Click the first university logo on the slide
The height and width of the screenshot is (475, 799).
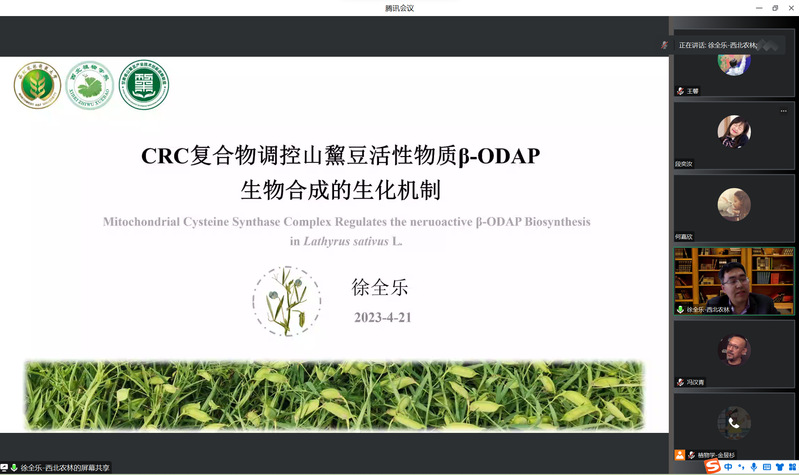pyautogui.click(x=37, y=88)
